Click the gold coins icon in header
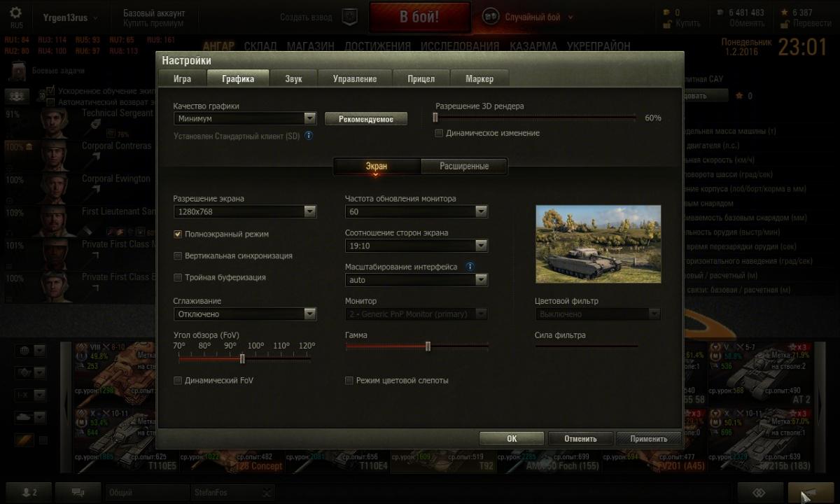Viewport: 840px width, 504px height. tap(665, 12)
